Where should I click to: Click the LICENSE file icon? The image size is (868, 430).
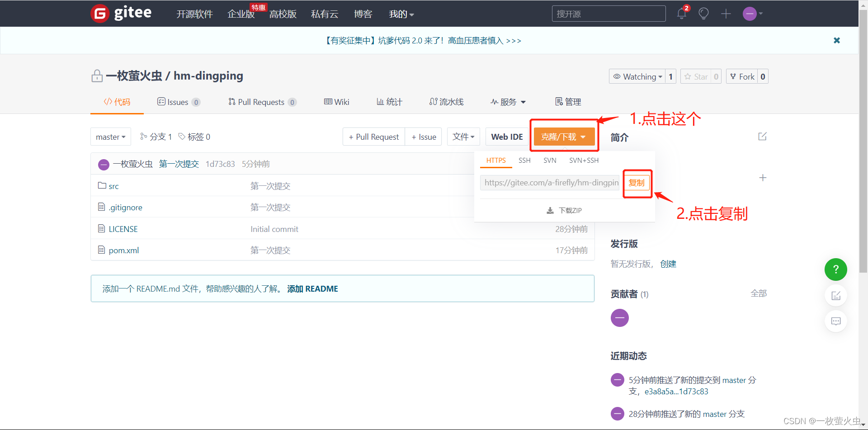pos(102,228)
